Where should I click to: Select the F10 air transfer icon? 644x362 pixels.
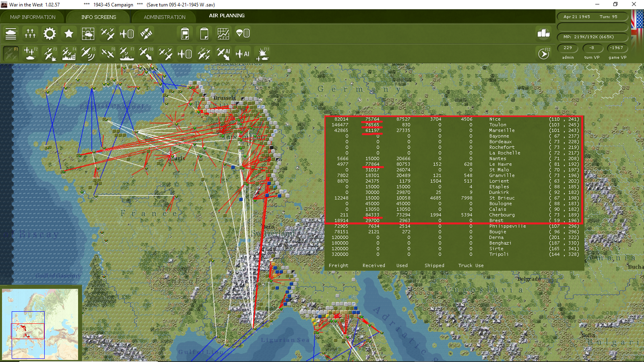146,53
